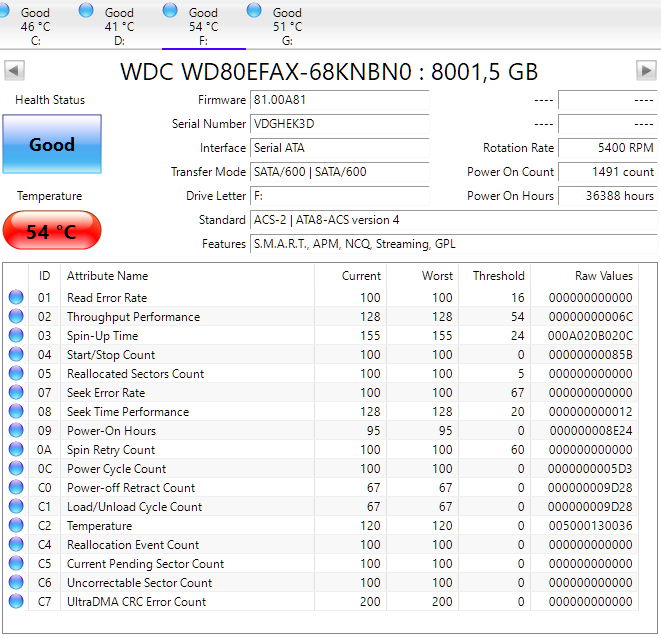Click status orb of Reallocation Event Count row

click(x=16, y=544)
